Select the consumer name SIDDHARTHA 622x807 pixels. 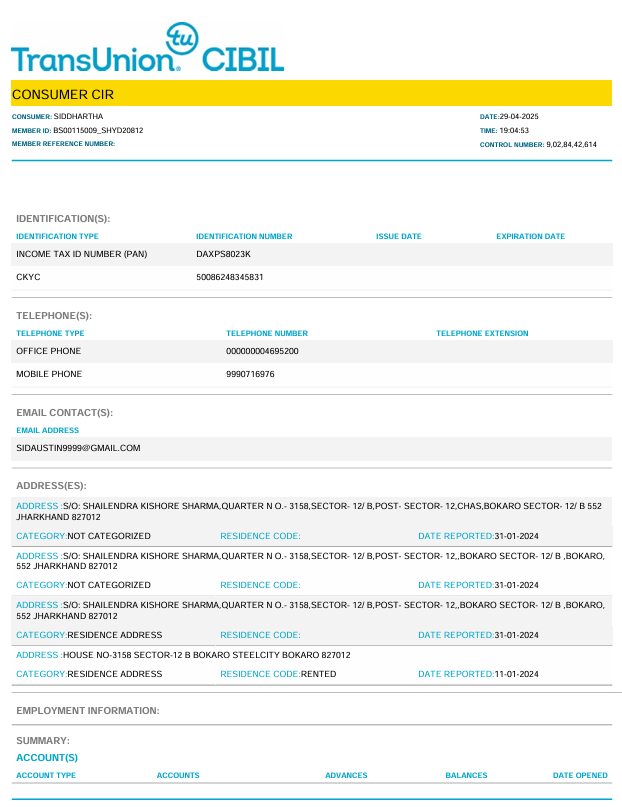coord(78,116)
